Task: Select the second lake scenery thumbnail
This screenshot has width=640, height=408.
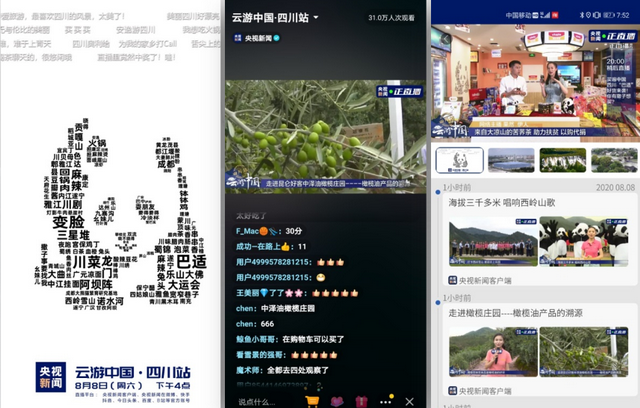Action: coord(511,160)
